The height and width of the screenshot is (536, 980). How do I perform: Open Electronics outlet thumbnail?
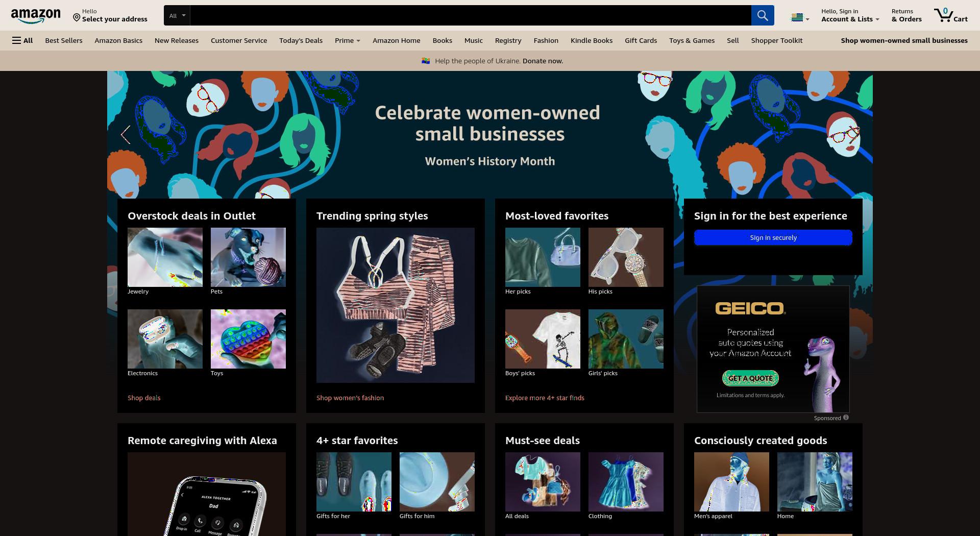point(165,339)
